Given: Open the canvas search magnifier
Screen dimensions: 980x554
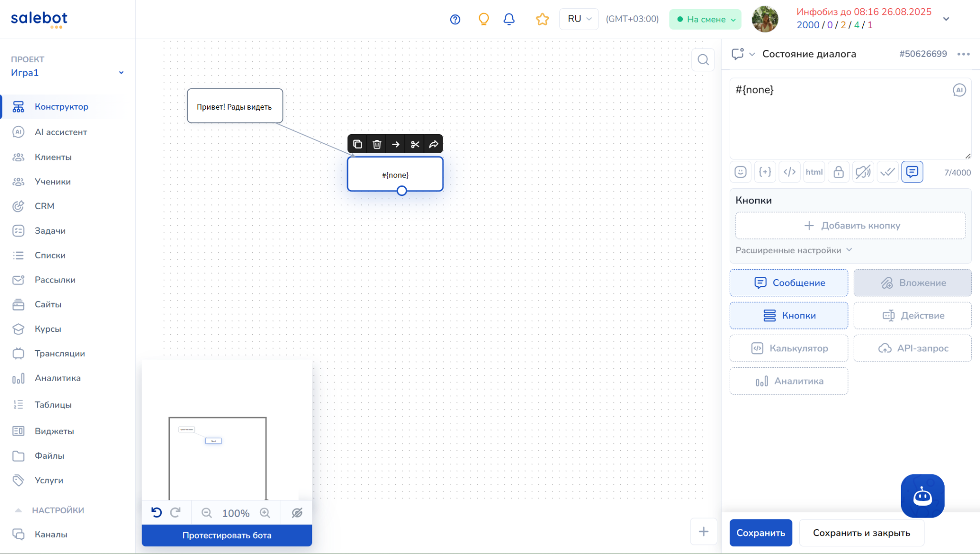Looking at the screenshot, I should [703, 60].
